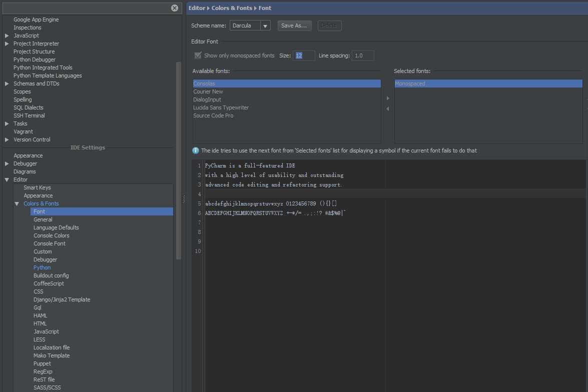This screenshot has width=588, height=392.
Task: Expand the Project Interpreter node
Action: (x=7, y=43)
